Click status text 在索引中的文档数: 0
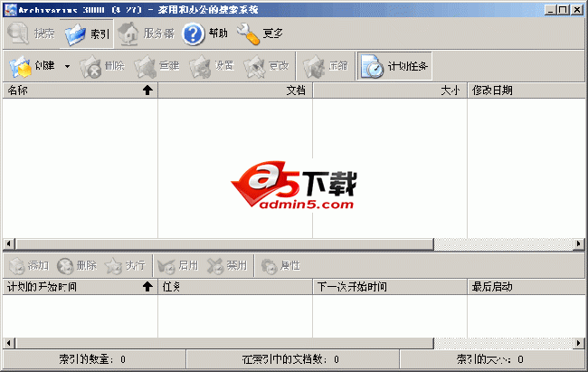Image resolution: width=588 pixels, height=372 pixels. 290,359
